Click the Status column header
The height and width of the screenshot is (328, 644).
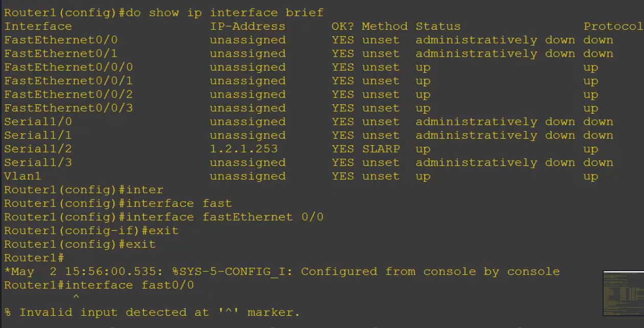438,26
